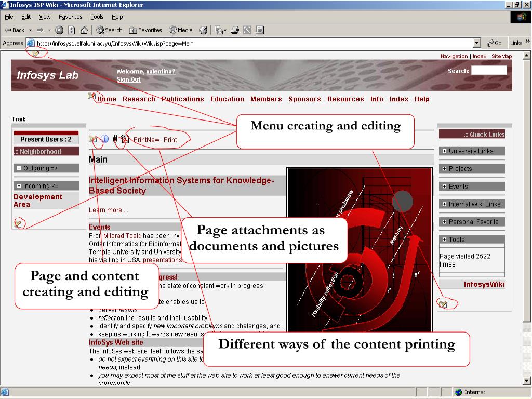
Task: Open the Favorites menu in the menu bar
Action: (71, 17)
